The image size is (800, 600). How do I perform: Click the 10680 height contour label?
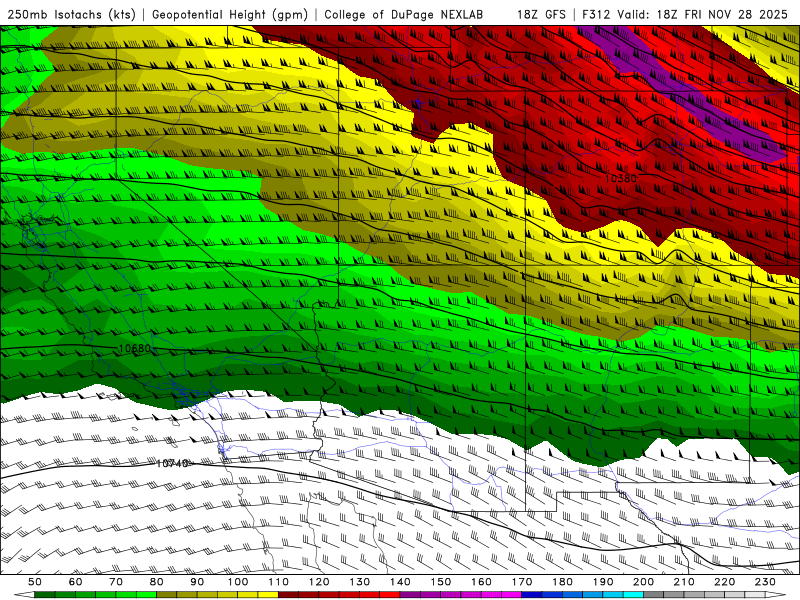(135, 348)
